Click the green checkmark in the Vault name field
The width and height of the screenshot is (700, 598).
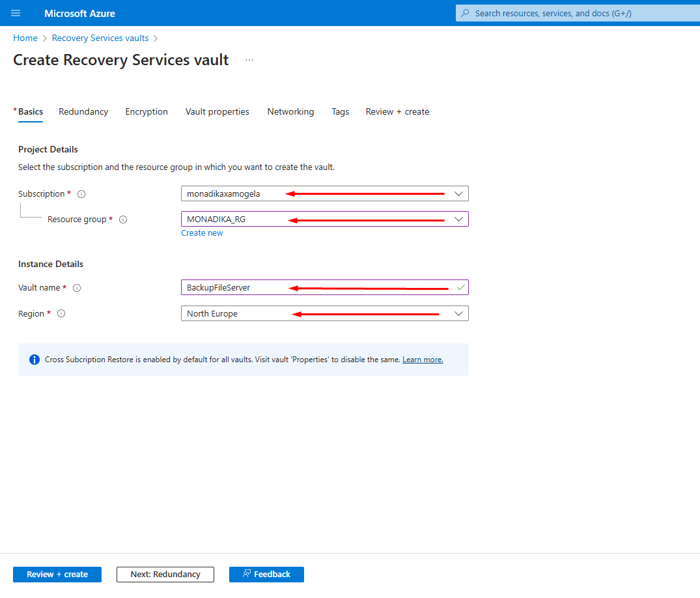coord(461,288)
